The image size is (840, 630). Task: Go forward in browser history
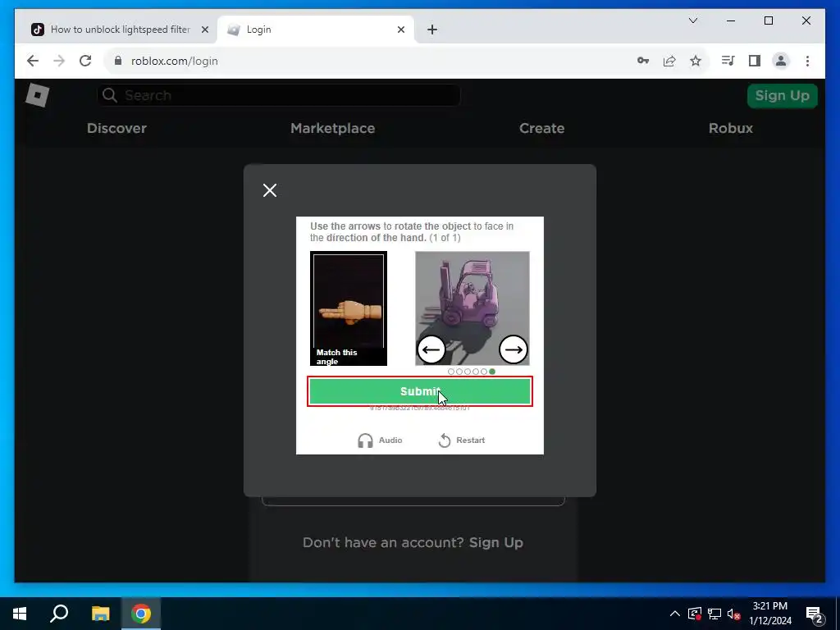[59, 61]
